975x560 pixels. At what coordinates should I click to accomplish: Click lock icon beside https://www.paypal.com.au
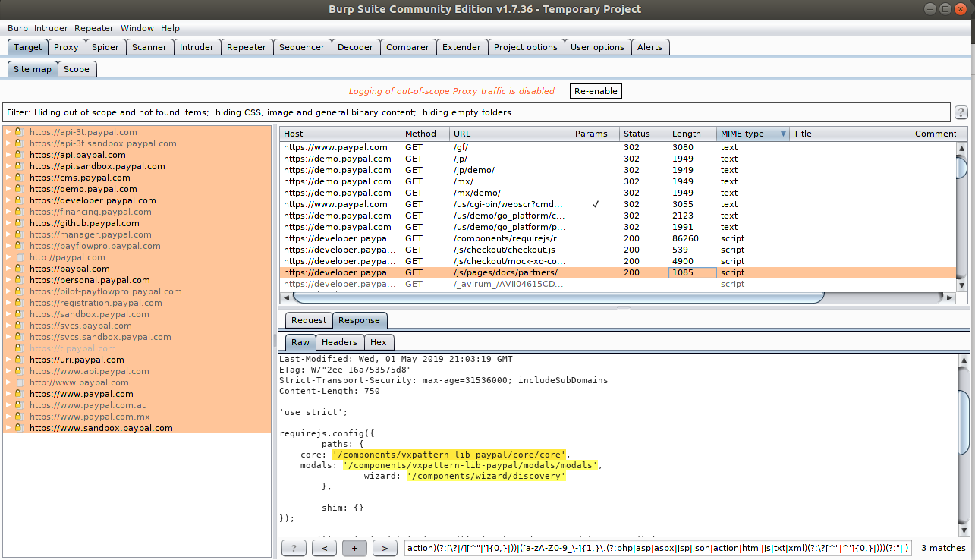pyautogui.click(x=20, y=405)
